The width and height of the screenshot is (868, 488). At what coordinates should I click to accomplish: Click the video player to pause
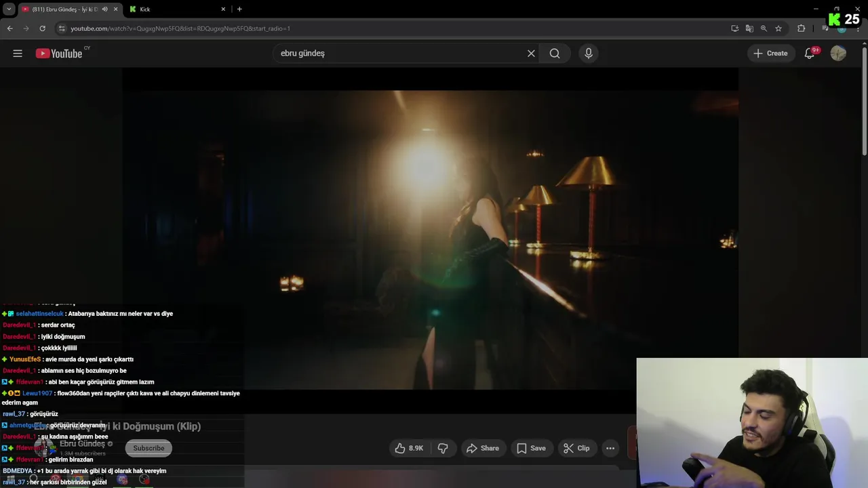coord(430,240)
